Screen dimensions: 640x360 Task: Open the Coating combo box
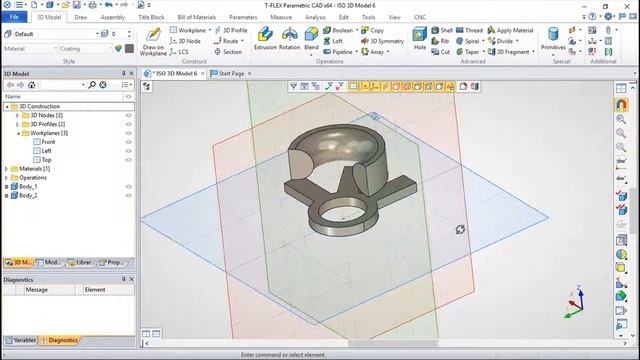[x=85, y=49]
